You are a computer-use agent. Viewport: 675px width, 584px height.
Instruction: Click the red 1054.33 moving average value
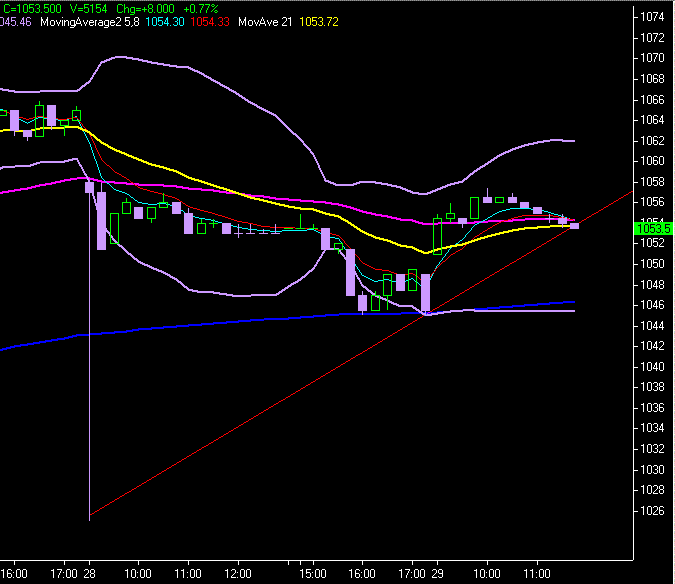(210, 22)
